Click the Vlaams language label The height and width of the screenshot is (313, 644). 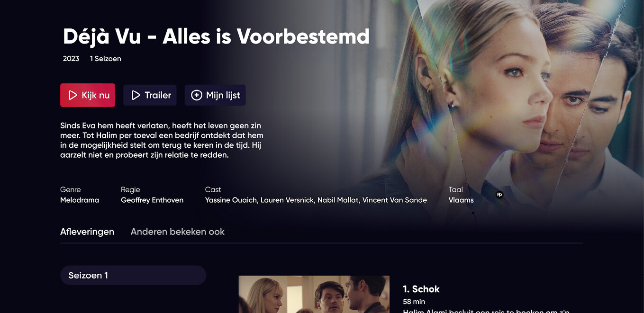coord(461,200)
